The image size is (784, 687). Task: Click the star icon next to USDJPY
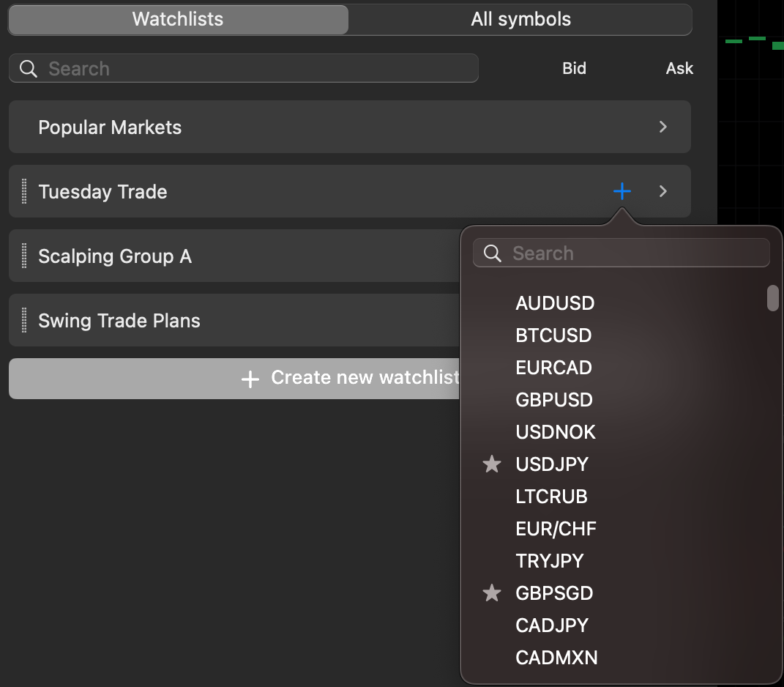point(492,464)
